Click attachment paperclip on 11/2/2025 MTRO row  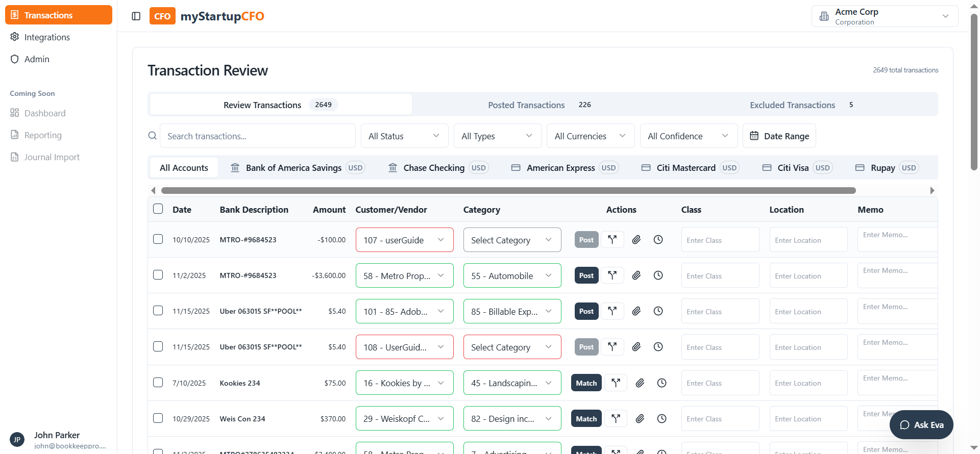tap(636, 275)
